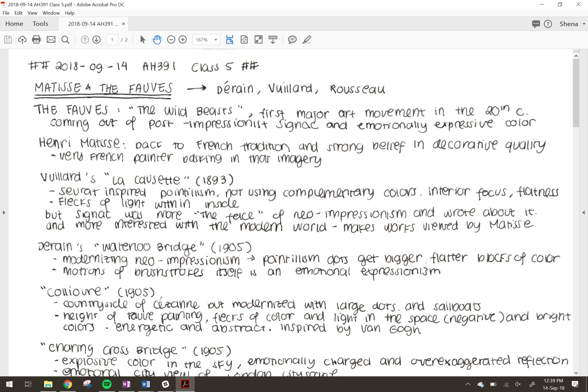Click the Save file icon
588x392 pixels.
(x=8, y=40)
